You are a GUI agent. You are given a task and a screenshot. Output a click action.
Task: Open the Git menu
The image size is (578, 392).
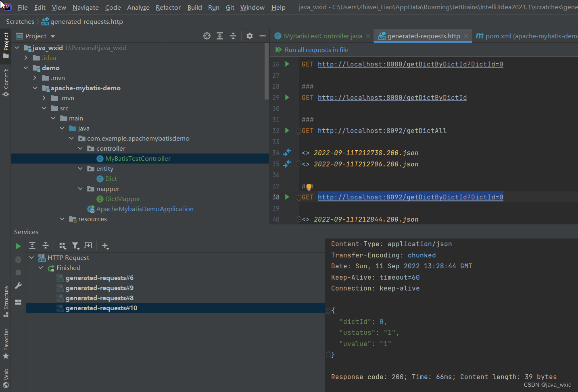pos(230,7)
